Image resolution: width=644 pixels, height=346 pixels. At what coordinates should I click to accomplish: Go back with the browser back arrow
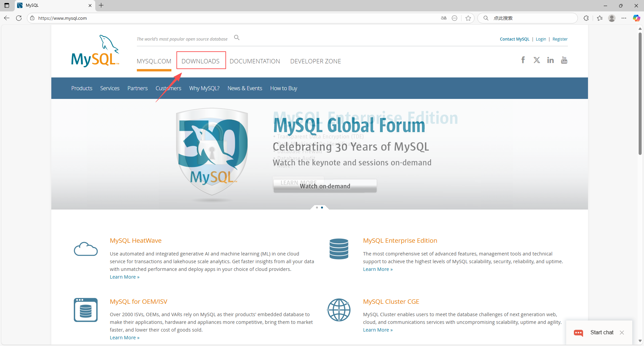coord(7,18)
